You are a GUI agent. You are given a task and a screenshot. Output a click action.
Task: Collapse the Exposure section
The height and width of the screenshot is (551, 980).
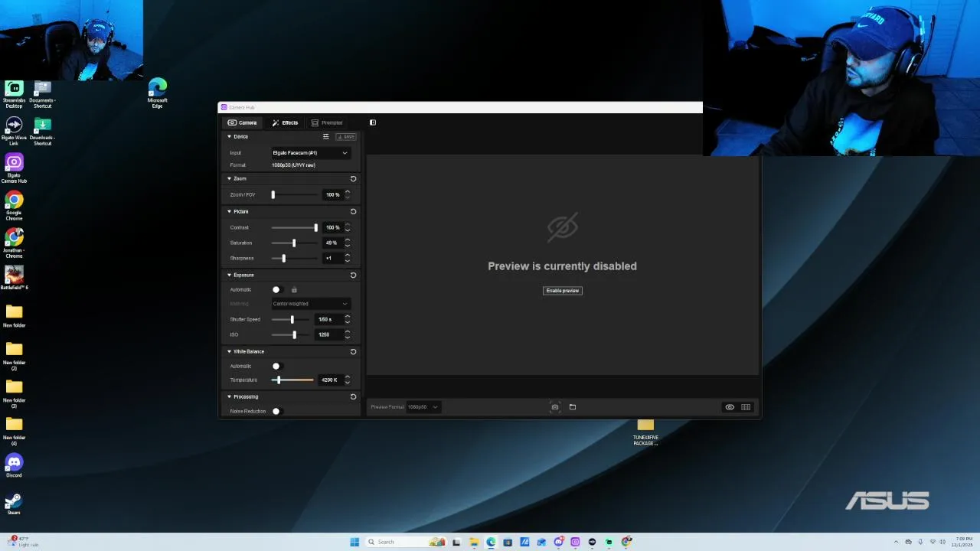229,275
